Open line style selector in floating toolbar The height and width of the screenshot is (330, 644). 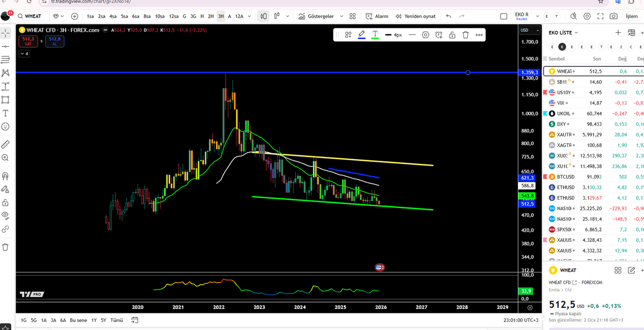(x=412, y=35)
